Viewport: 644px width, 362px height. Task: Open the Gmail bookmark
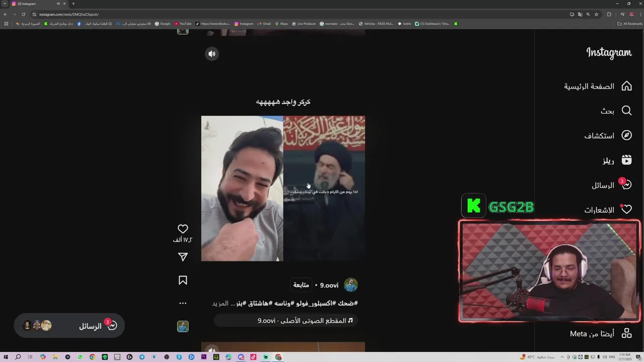tap(264, 24)
